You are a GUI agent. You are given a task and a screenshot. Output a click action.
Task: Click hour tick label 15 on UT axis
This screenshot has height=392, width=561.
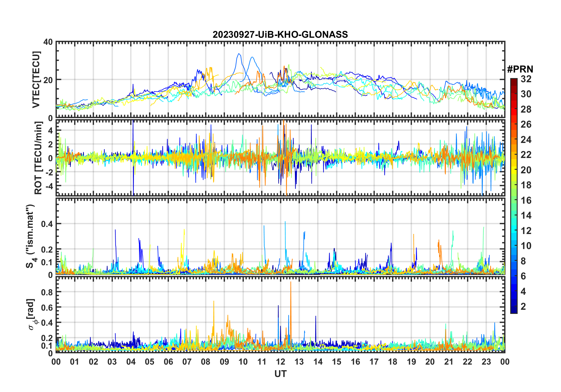[337, 362]
